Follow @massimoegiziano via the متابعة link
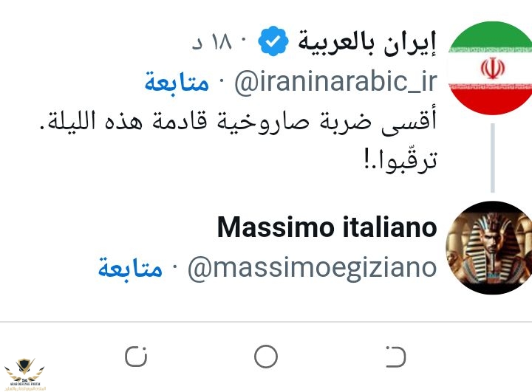 pyautogui.click(x=130, y=269)
